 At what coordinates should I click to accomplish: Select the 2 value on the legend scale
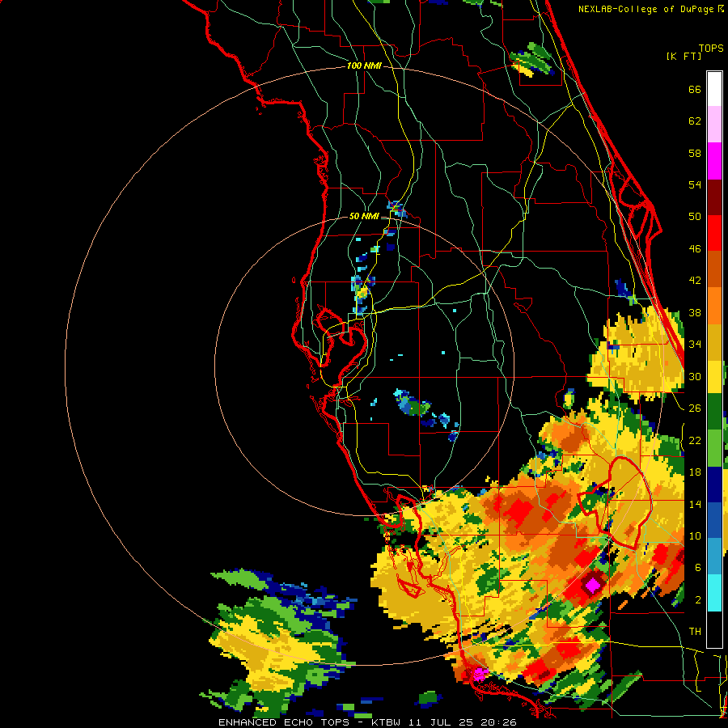[x=698, y=600]
